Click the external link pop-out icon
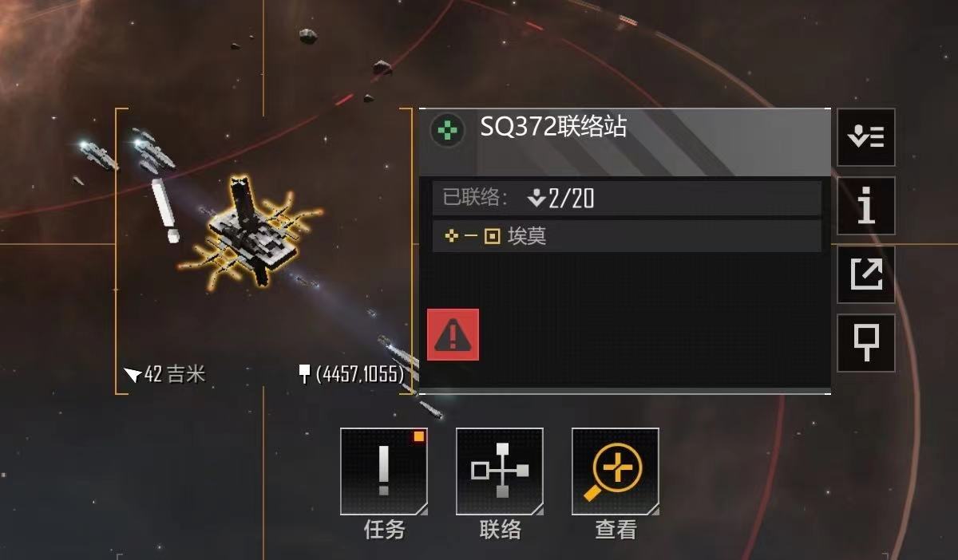This screenshot has height=560, width=958. [866, 274]
